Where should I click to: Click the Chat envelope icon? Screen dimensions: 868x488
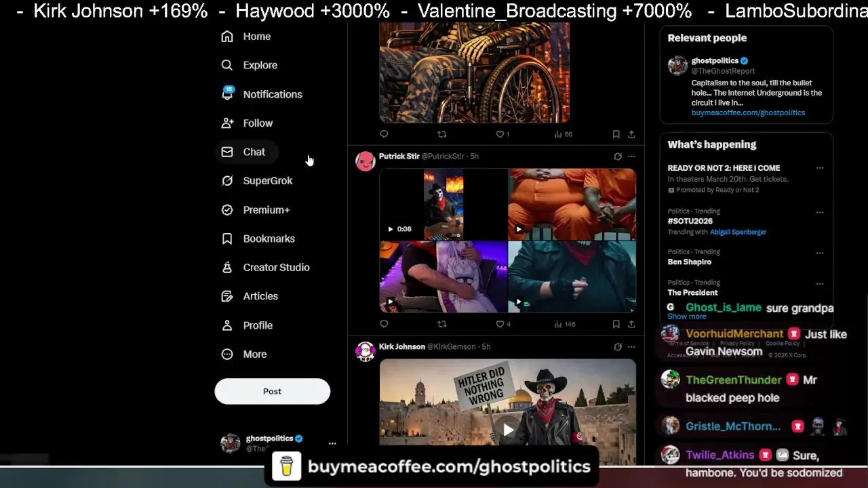(x=227, y=152)
